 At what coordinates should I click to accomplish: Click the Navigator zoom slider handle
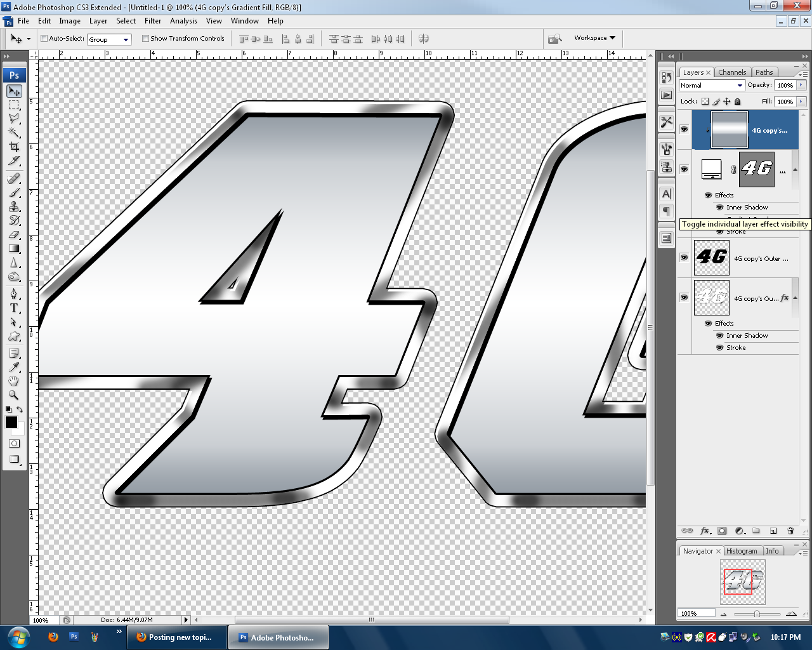pyautogui.click(x=757, y=614)
